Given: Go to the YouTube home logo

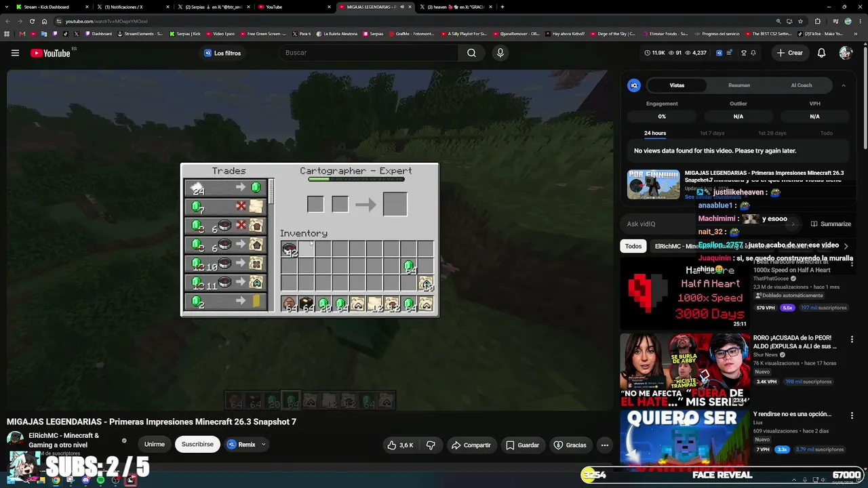Looking at the screenshot, I should [50, 53].
